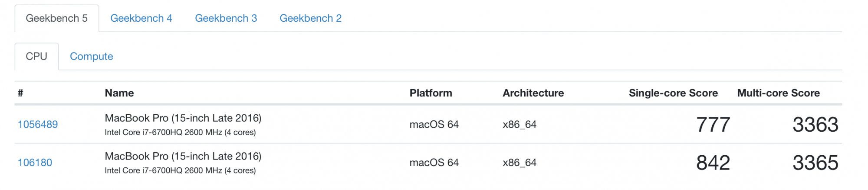The image size is (868, 190).
Task: Click macOS 64 platform in row 106180
Action: click(434, 163)
